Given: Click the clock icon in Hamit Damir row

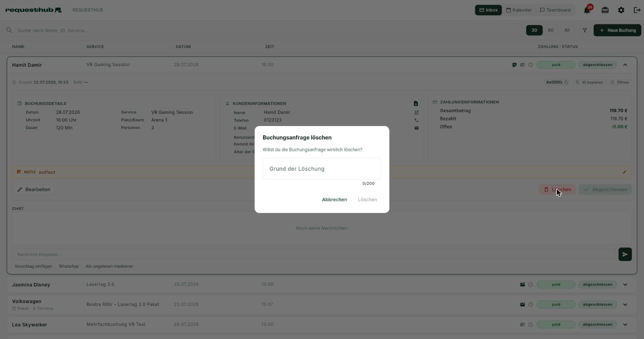Looking at the screenshot, I should (531, 65).
